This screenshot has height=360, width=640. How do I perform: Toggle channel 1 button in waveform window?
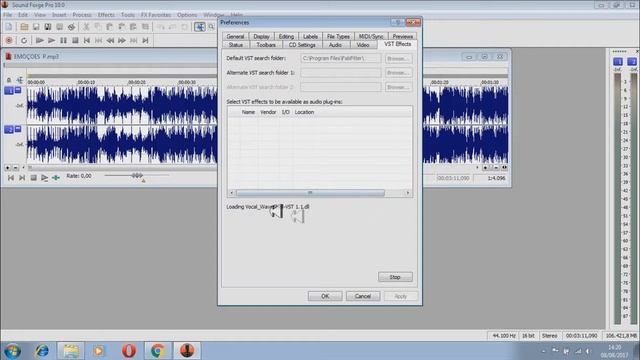tap(9, 91)
